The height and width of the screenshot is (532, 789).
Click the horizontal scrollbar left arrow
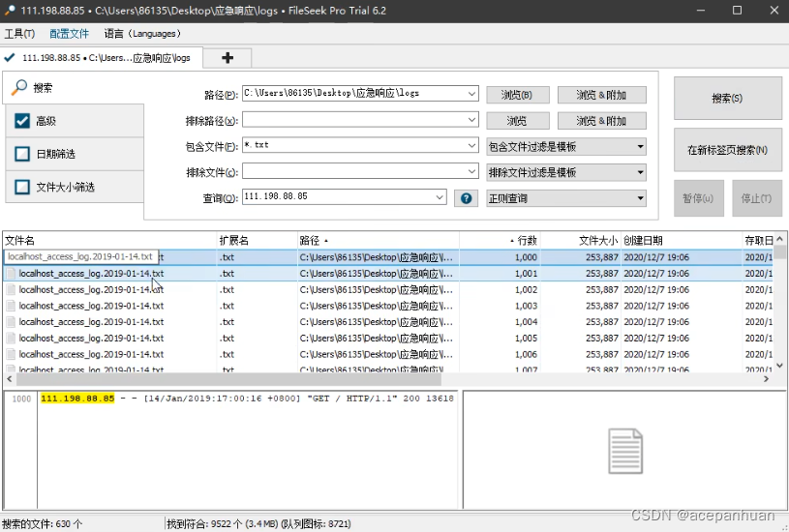[9, 378]
